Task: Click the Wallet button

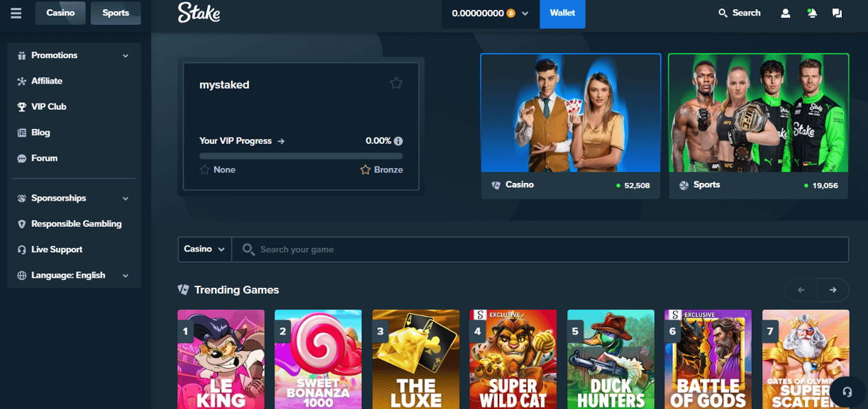Action: [x=562, y=13]
